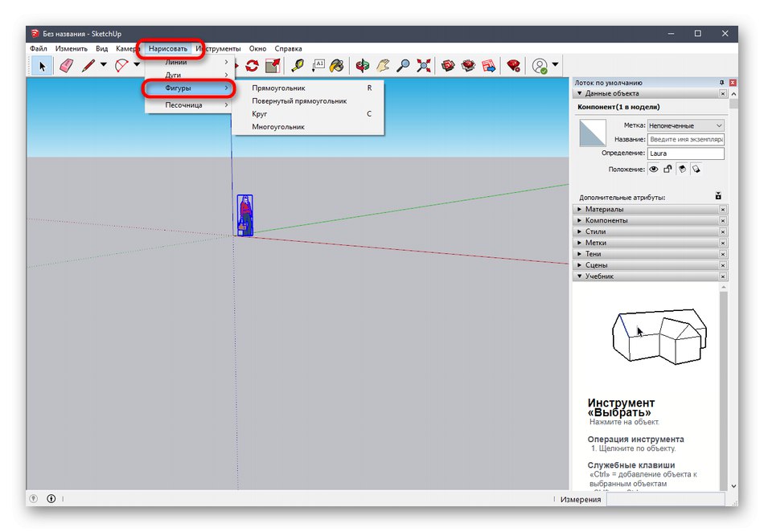Screen dimensions: 764x532
Task: Click the Zoom Extents icon
Action: coord(423,66)
